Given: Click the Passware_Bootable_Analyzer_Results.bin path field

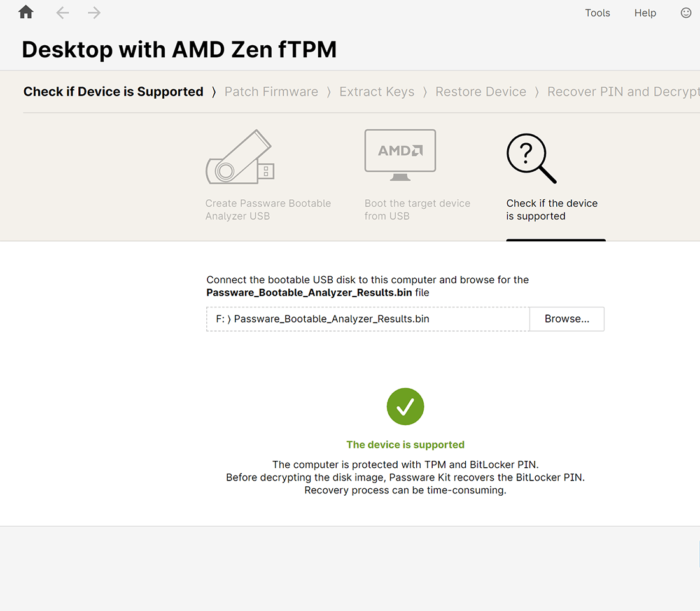Looking at the screenshot, I should (367, 319).
